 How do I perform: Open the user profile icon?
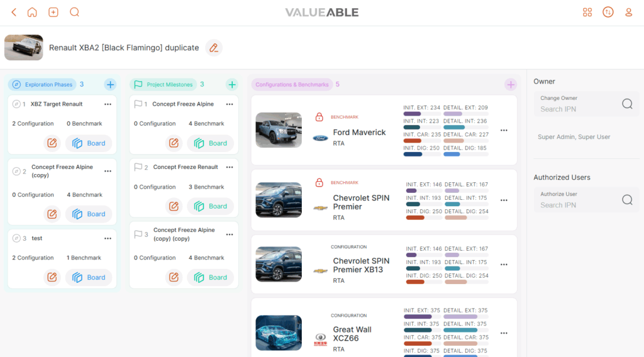[x=628, y=13]
